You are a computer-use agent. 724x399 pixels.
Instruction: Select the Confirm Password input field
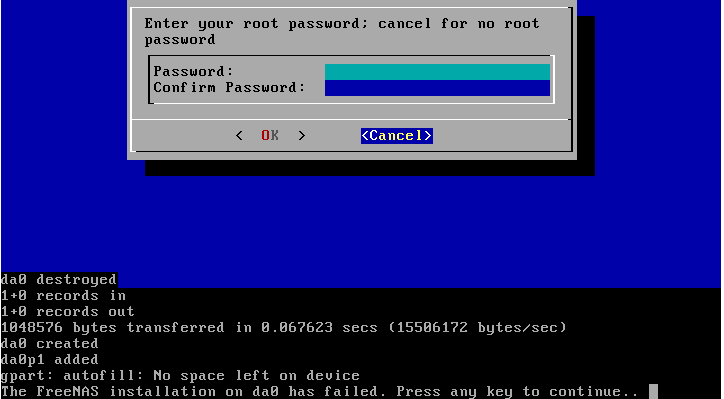point(437,88)
